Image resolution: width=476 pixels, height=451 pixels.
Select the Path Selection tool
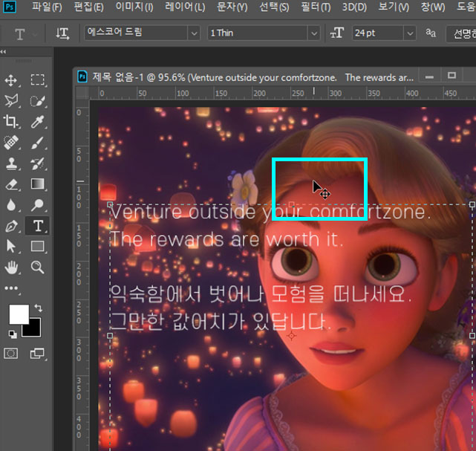click(x=11, y=246)
